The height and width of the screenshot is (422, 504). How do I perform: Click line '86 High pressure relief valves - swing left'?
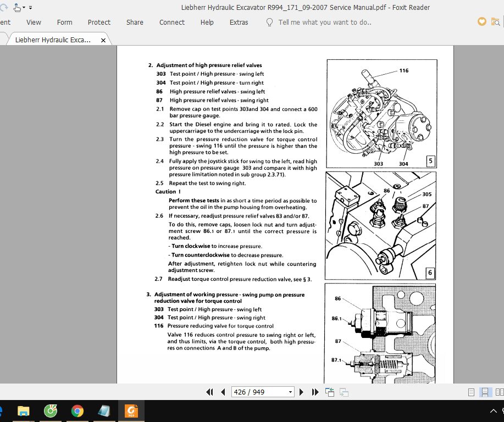pyautogui.click(x=211, y=92)
